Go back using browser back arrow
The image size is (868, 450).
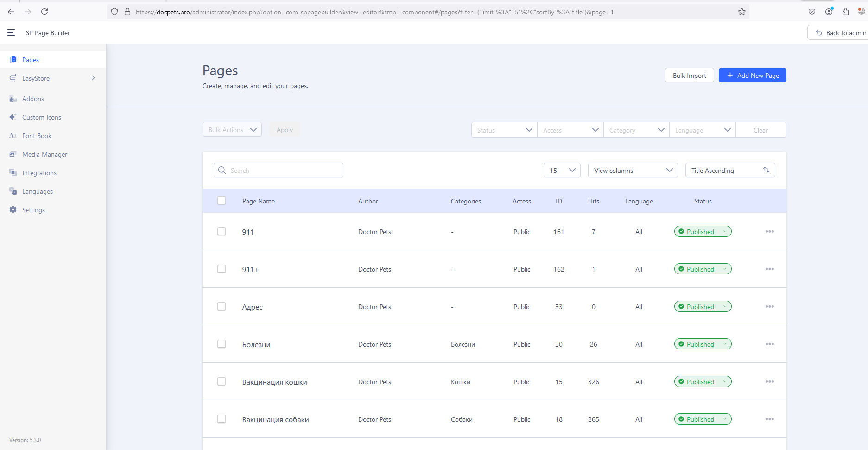(11, 12)
